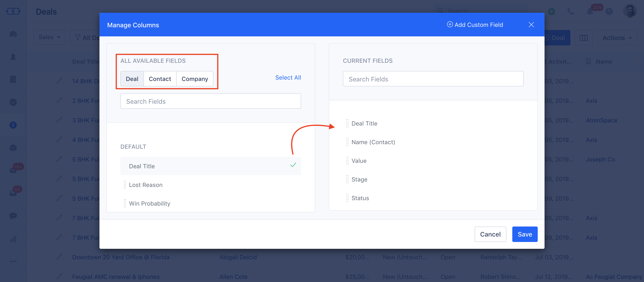644x282 pixels.
Task: Click the drag handle next to Stage
Action: pos(347,179)
